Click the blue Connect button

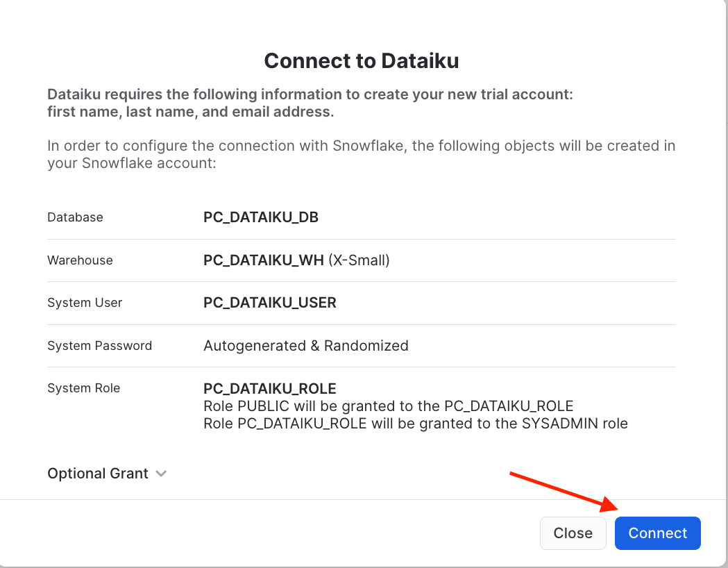(657, 533)
